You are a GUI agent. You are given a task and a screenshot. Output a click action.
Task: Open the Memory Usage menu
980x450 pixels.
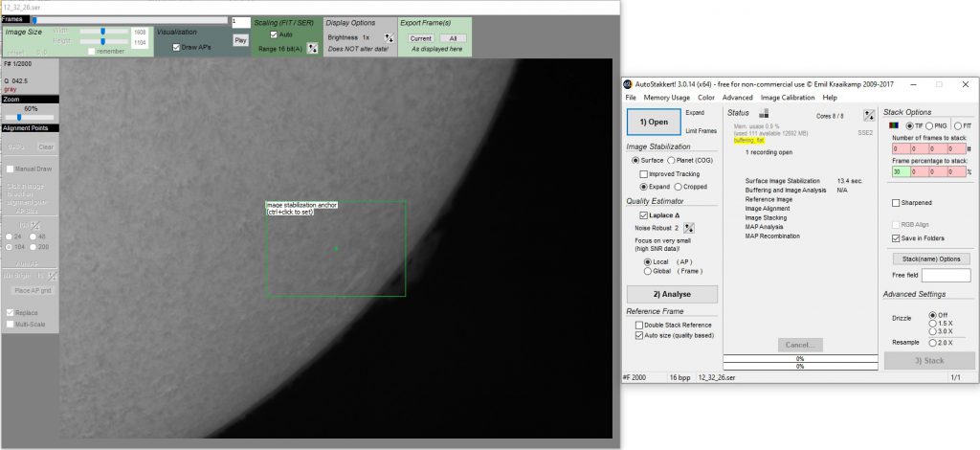(x=666, y=98)
